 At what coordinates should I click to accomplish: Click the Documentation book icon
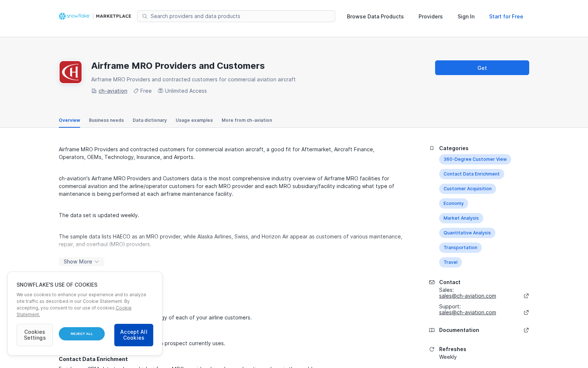(432, 330)
